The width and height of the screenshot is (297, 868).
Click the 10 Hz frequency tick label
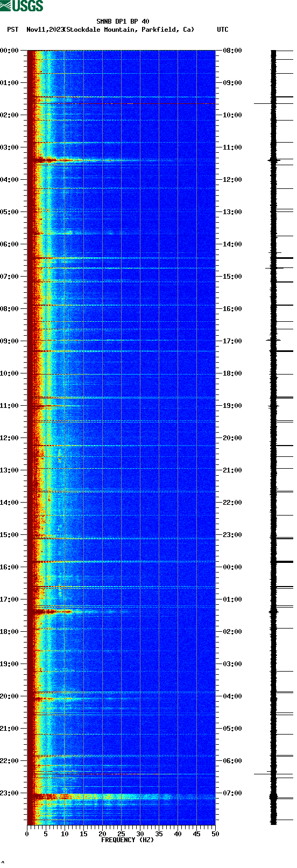click(65, 834)
